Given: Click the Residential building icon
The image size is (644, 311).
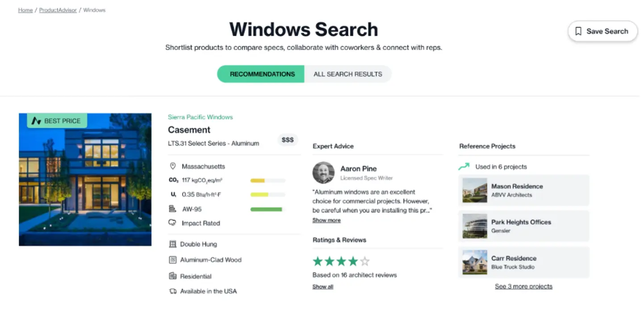Looking at the screenshot, I should [173, 276].
